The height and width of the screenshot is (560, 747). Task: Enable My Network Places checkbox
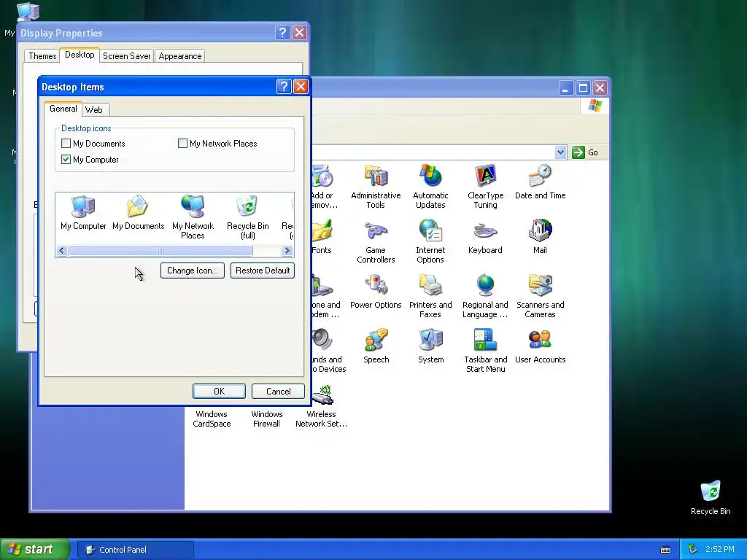[182, 144]
